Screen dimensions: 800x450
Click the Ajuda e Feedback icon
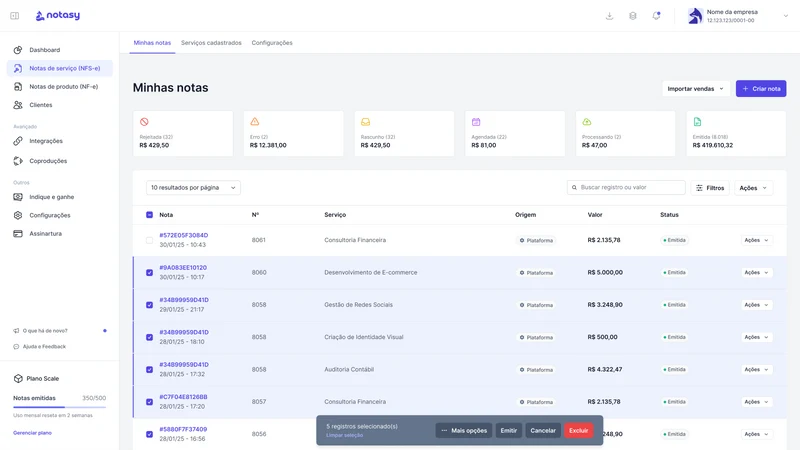(16, 346)
